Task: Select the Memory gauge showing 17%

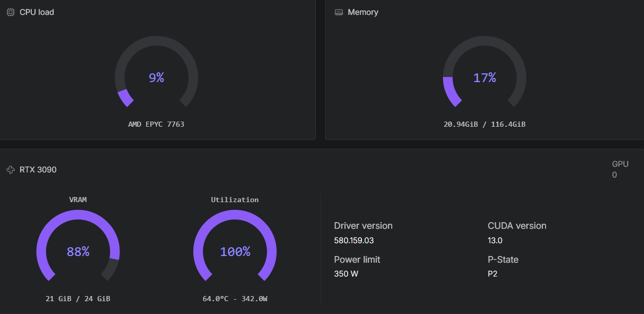Action: 485,72
